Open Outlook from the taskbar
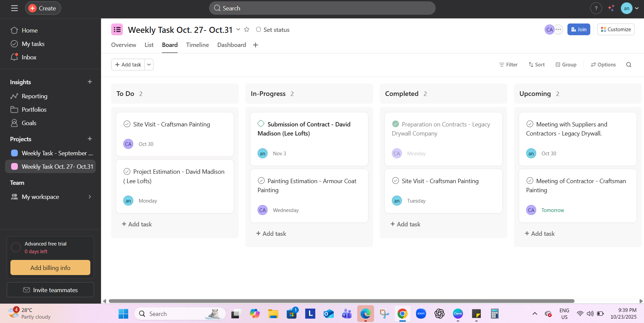Image resolution: width=644 pixels, height=323 pixels. (329, 314)
